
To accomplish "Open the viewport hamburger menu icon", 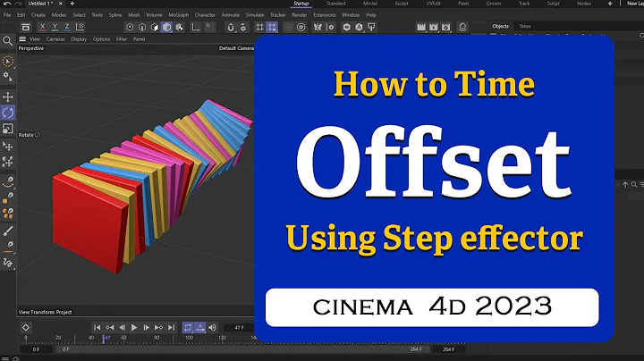I will [22, 39].
